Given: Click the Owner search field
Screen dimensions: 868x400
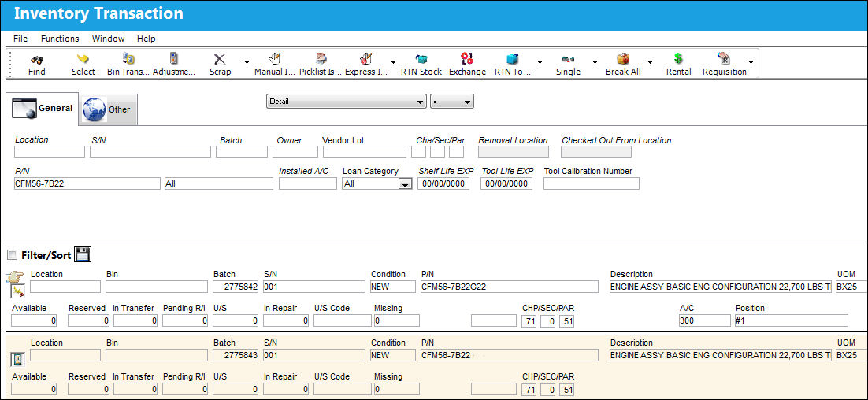Looking at the screenshot, I should pos(295,152).
